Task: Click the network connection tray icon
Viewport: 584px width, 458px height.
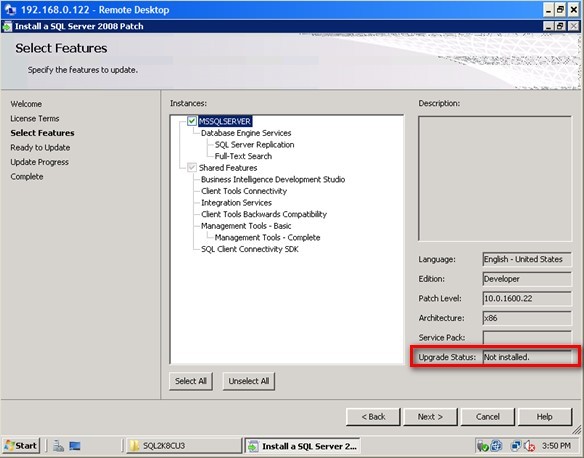Action: [516, 446]
